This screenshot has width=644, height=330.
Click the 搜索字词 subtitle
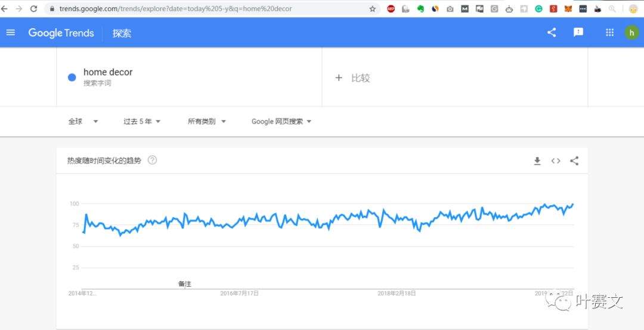tap(97, 83)
